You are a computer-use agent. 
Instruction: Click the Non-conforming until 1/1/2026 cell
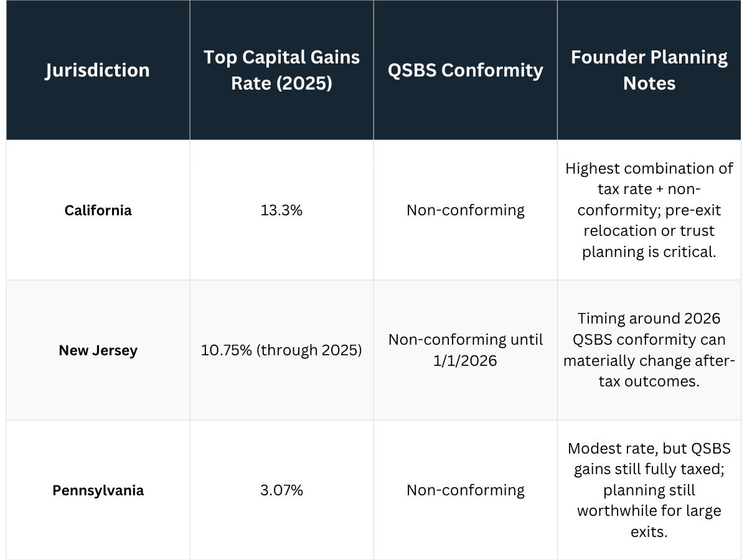point(465,350)
